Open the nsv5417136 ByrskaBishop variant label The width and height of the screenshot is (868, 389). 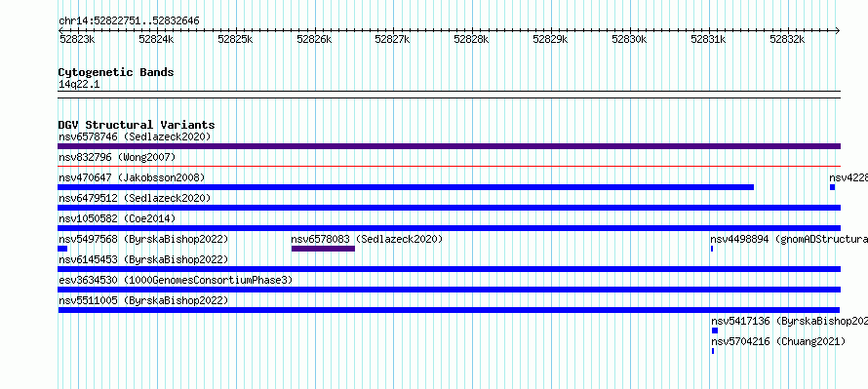(789, 321)
